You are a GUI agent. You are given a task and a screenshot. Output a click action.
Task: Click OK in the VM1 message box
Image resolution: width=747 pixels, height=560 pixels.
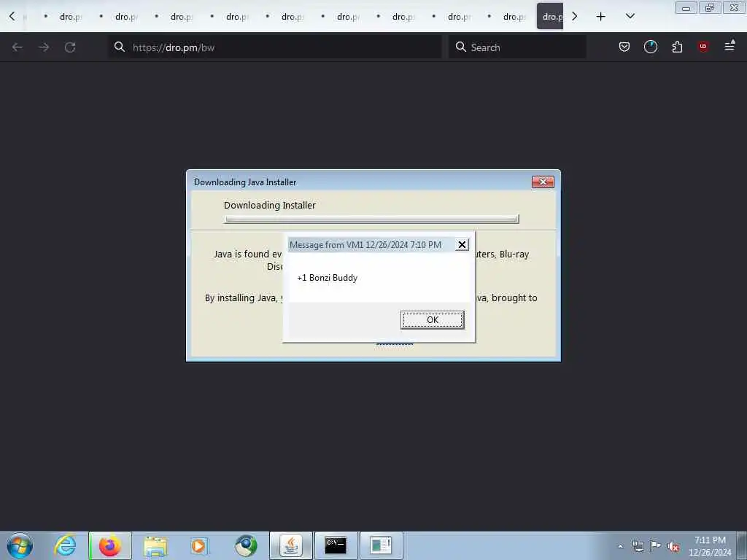432,319
